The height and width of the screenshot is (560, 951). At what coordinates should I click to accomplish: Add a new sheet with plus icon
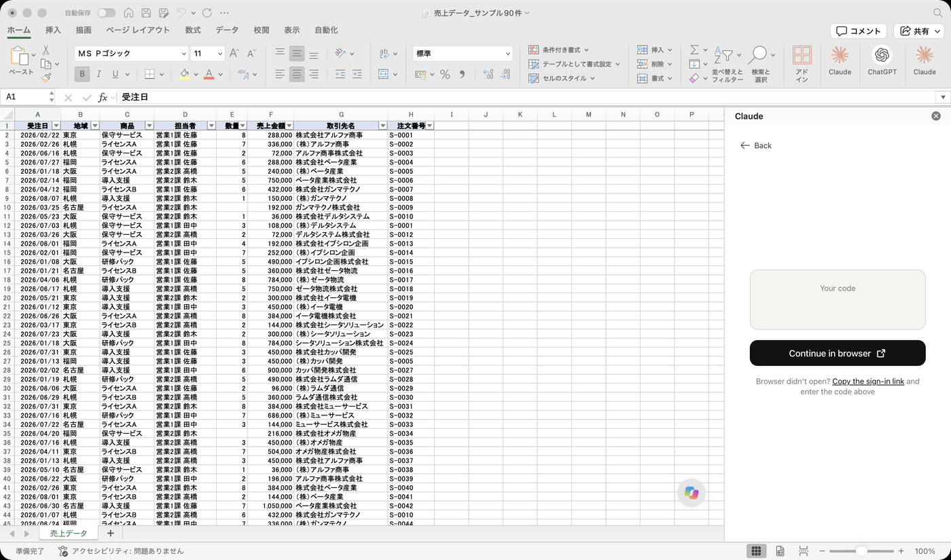coord(111,534)
